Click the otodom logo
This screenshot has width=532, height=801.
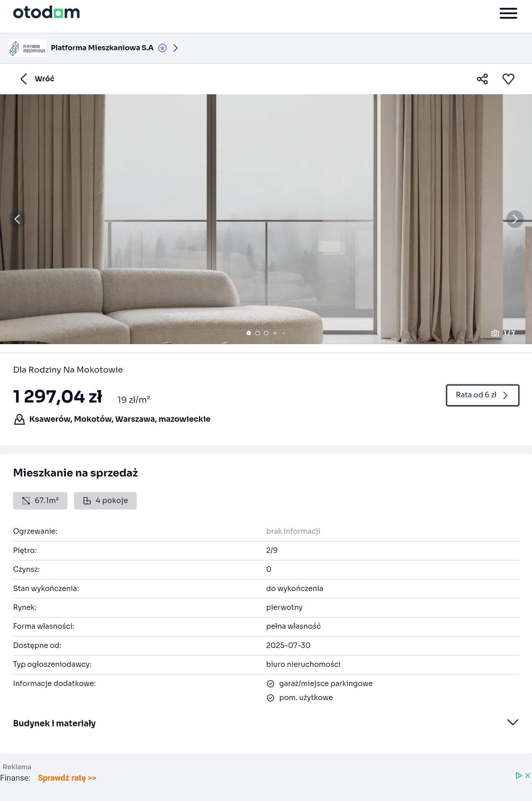[x=47, y=13]
